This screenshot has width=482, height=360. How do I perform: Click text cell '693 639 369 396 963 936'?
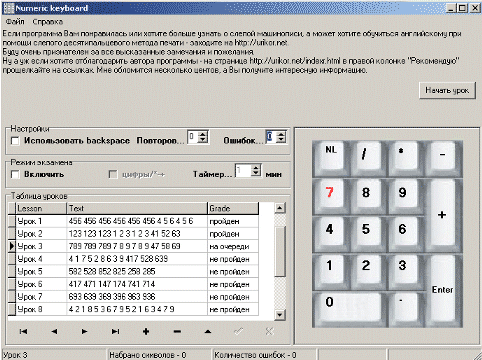pyautogui.click(x=137, y=297)
